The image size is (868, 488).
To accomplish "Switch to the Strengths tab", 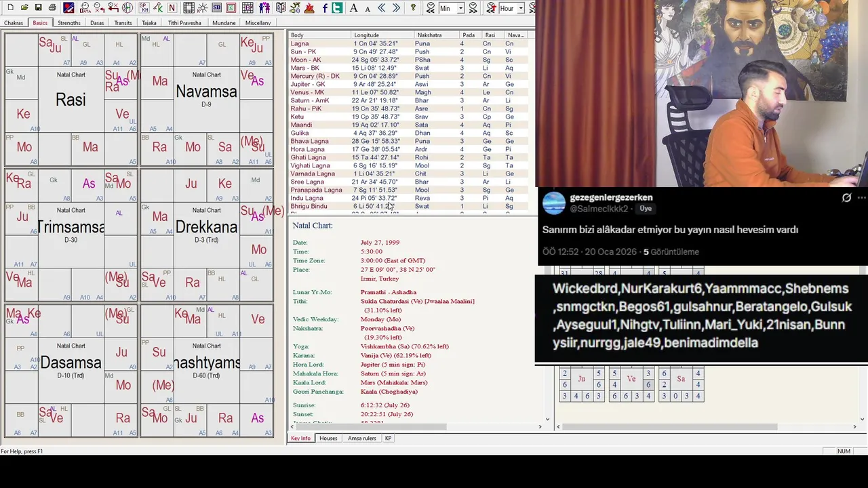I will tap(69, 23).
